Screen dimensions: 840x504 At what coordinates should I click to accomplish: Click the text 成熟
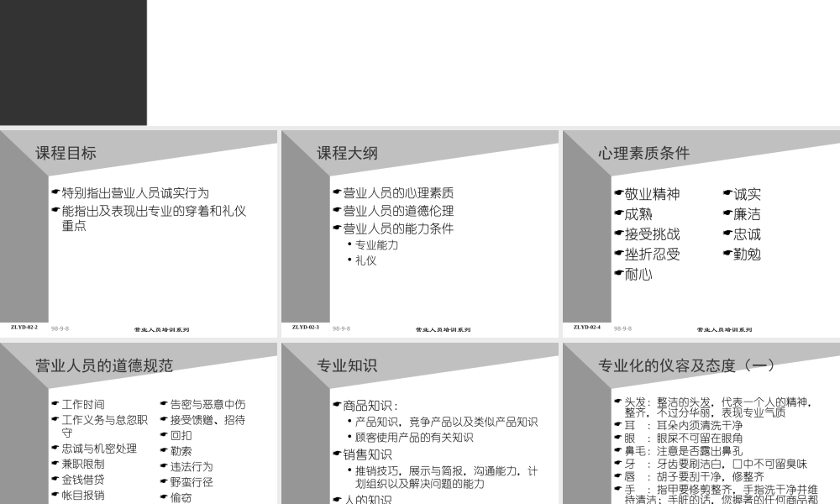[638, 214]
